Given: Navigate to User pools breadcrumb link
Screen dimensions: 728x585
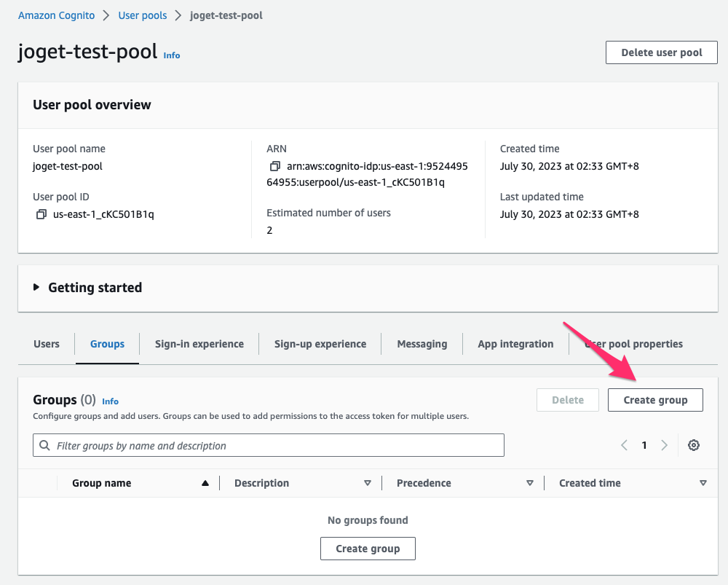Looking at the screenshot, I should (x=142, y=15).
